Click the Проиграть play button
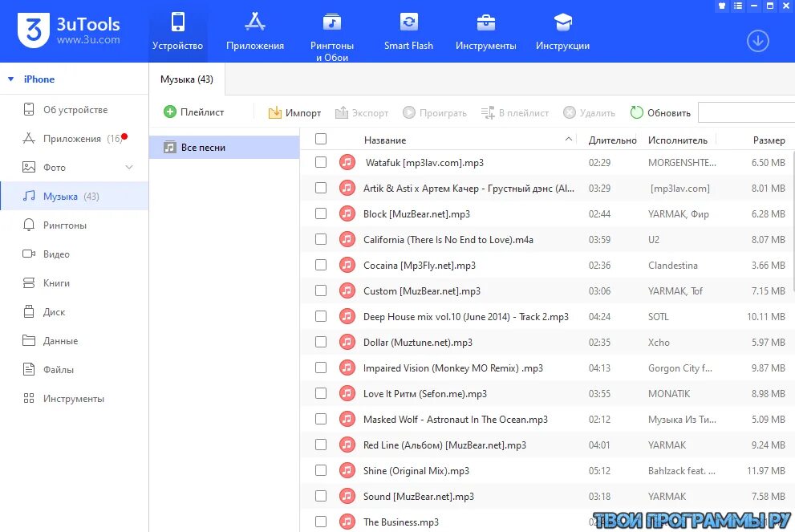Screen dimensions: 795x532 435,112
